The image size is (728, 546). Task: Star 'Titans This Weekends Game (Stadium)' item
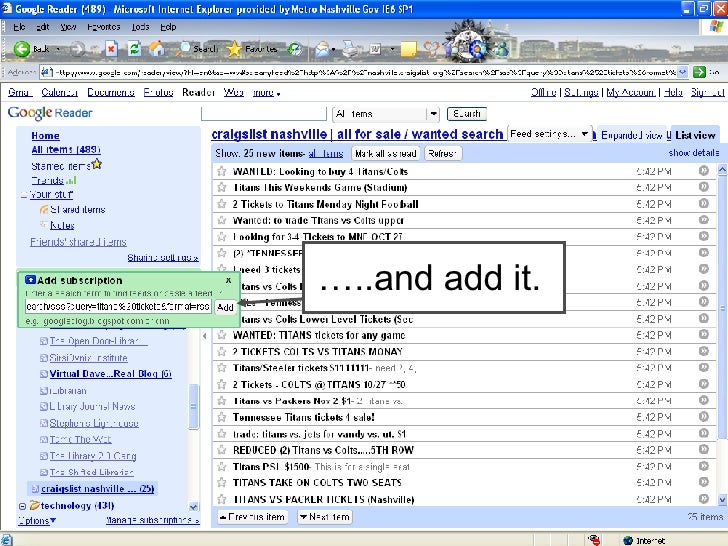[x=221, y=187]
